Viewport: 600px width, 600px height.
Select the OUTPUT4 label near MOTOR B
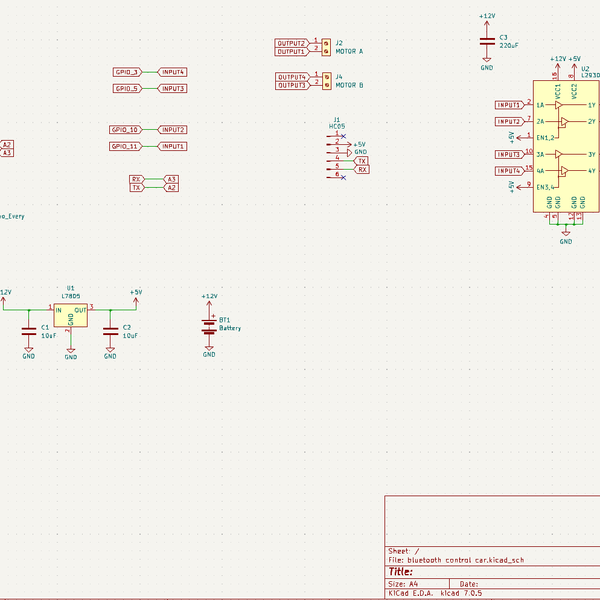pos(292,77)
